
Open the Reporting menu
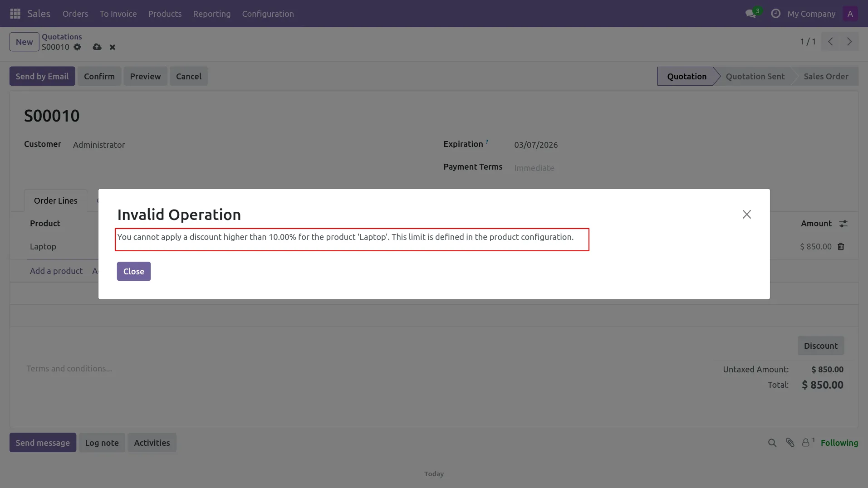pos(211,14)
